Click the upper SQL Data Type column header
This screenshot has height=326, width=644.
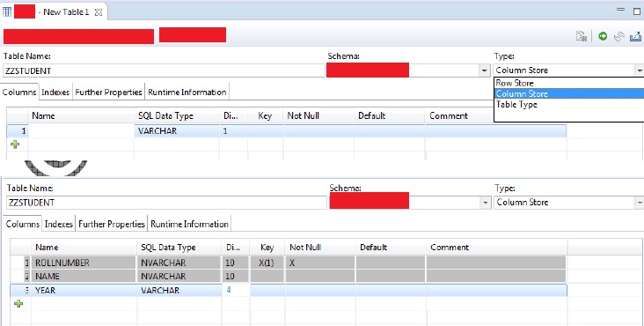click(177, 116)
